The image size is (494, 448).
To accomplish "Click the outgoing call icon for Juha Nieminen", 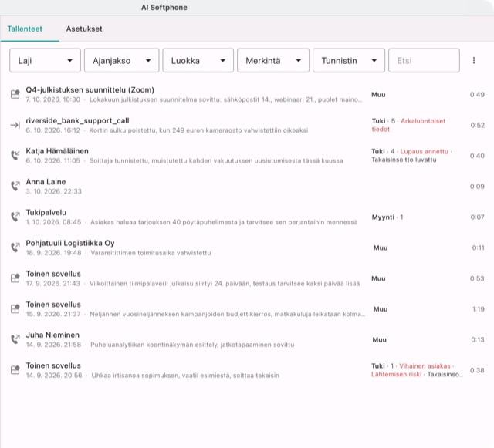I will pyautogui.click(x=15, y=339).
